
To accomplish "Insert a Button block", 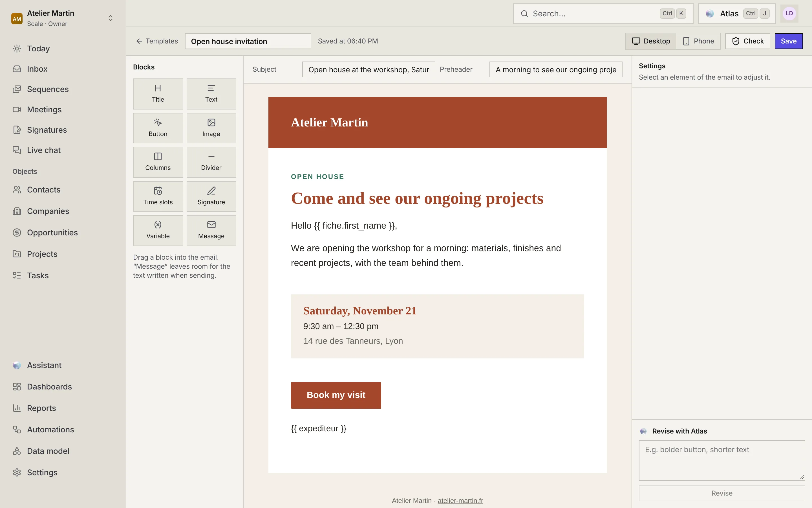I will click(x=158, y=128).
